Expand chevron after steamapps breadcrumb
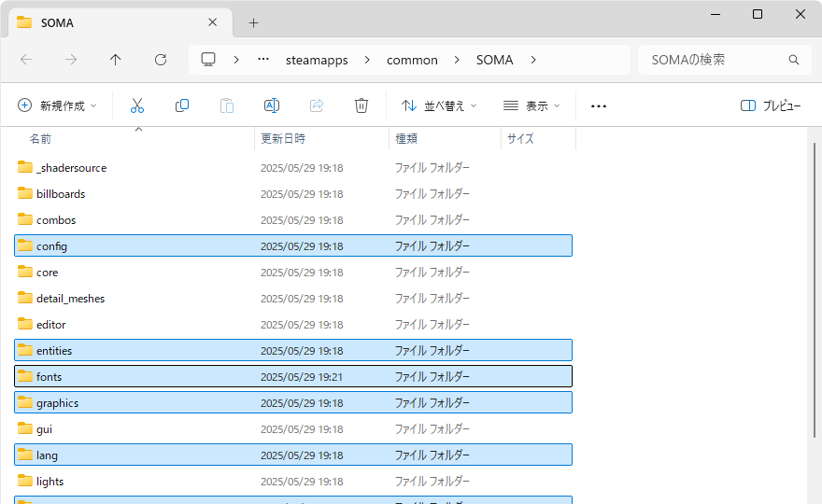The width and height of the screenshot is (822, 504). pyautogui.click(x=367, y=60)
